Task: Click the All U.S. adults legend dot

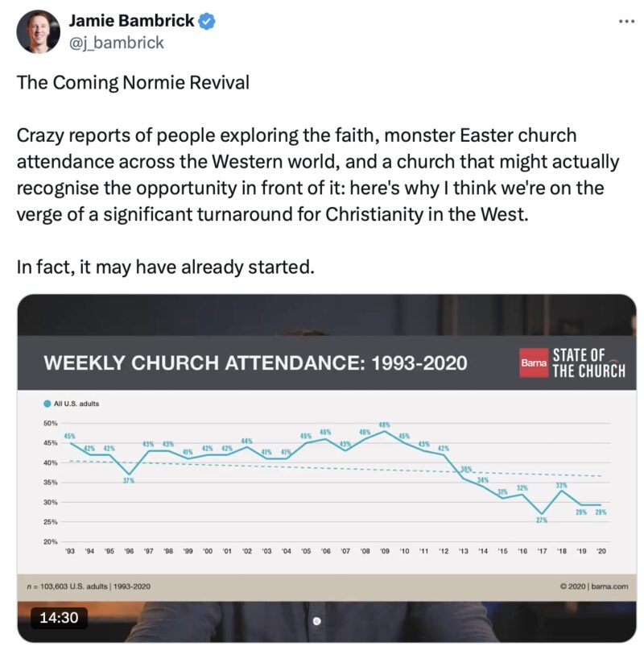Action: 47,403
